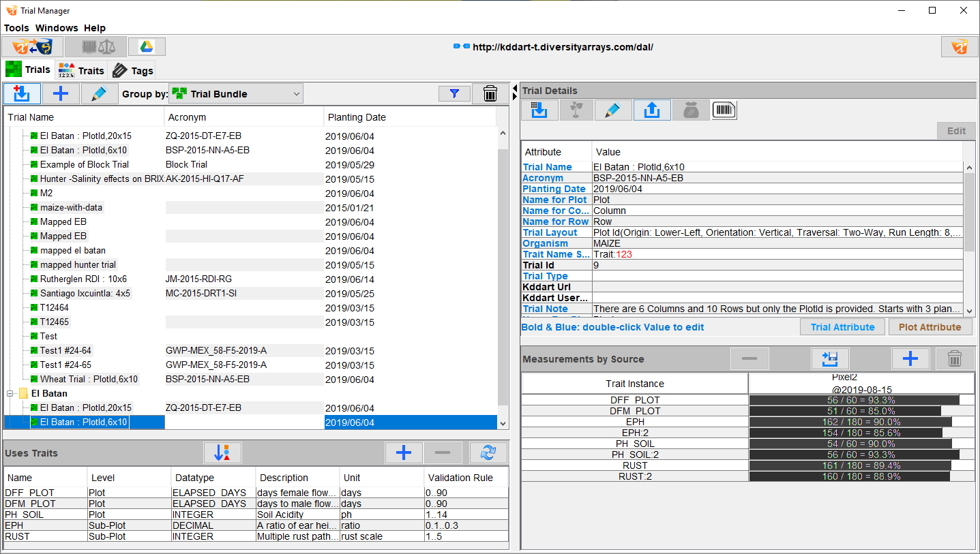
Task: Click the pencil edit icon in Trial Details
Action: [x=613, y=110]
